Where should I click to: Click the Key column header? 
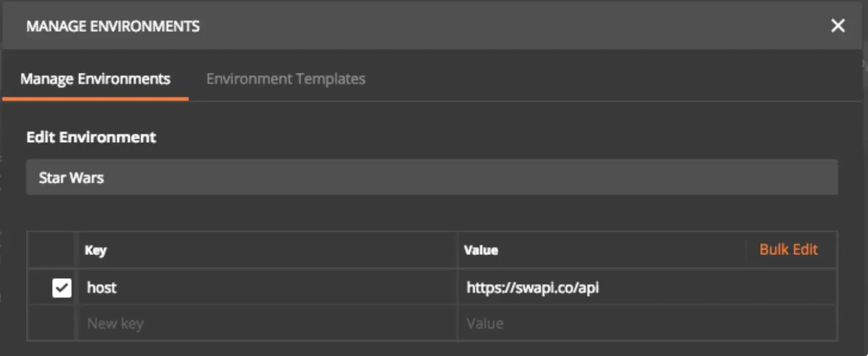point(96,250)
